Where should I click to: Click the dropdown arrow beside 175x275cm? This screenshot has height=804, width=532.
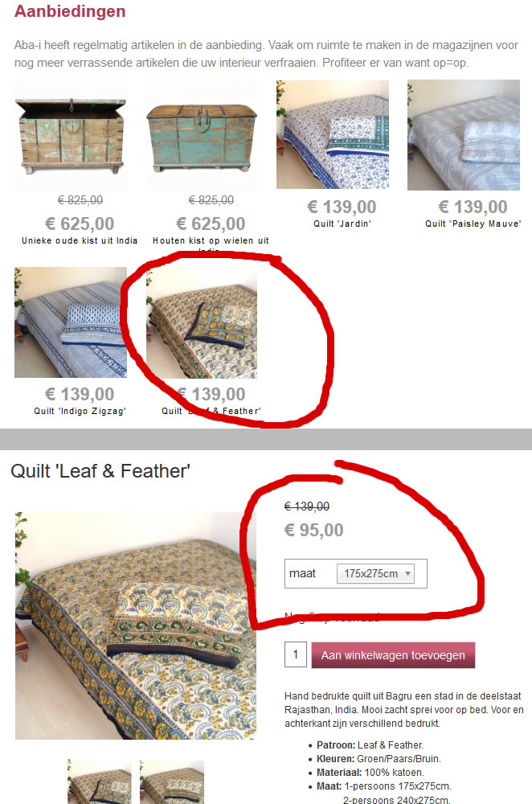(408, 573)
